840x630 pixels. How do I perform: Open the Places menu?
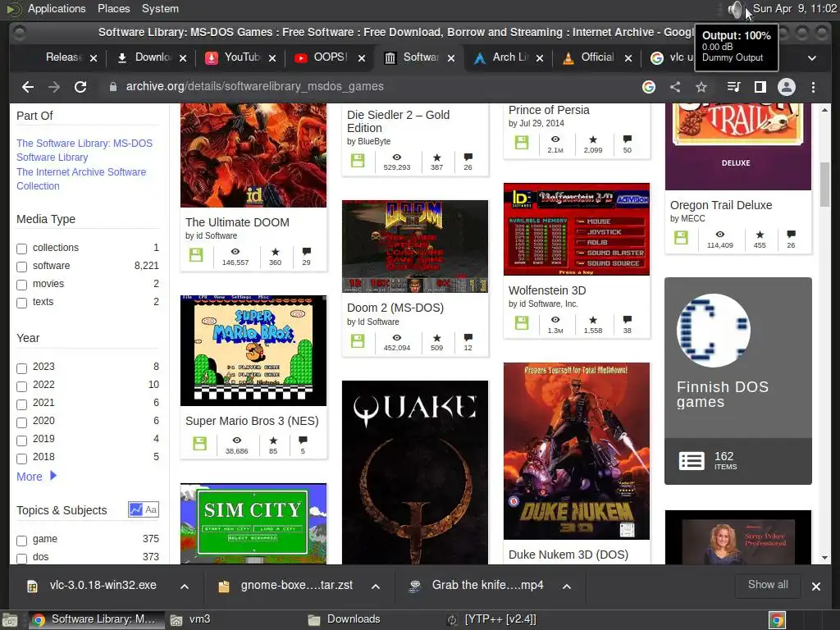[113, 8]
